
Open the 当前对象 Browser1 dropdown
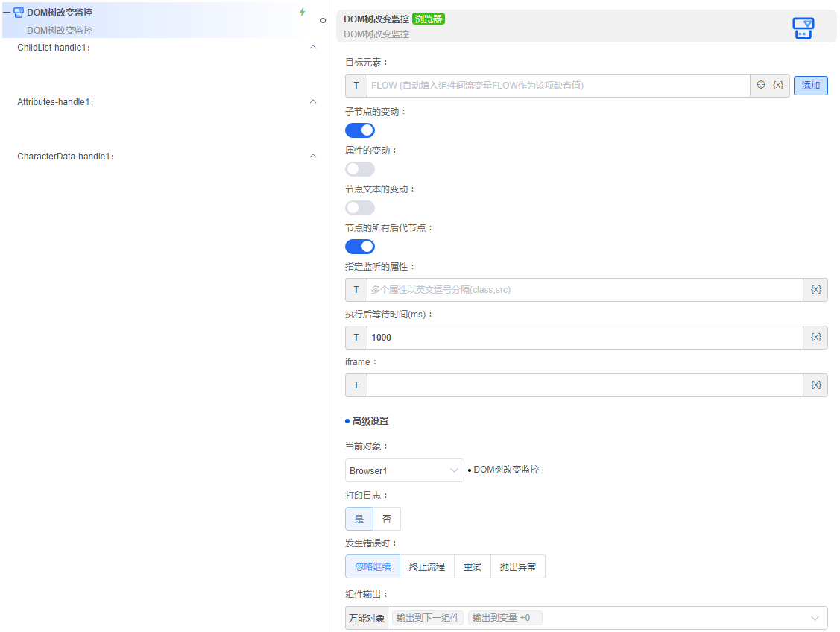(405, 470)
